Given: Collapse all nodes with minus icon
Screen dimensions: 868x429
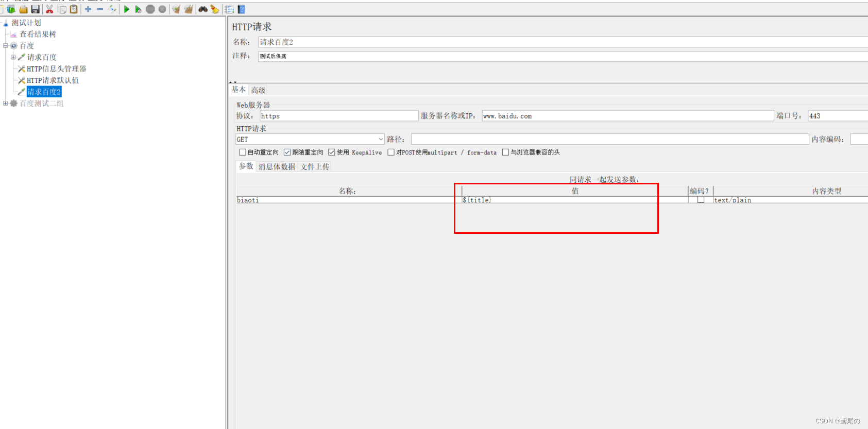Looking at the screenshot, I should (x=100, y=9).
